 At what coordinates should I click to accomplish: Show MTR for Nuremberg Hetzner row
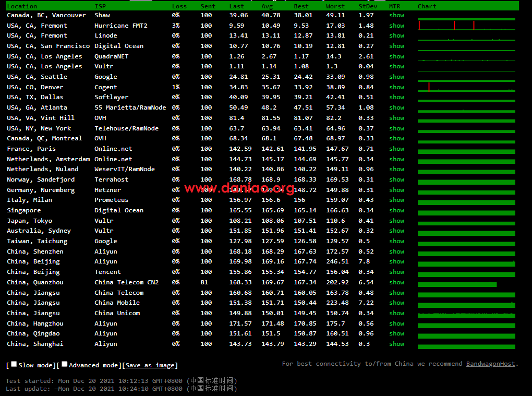pos(396,190)
